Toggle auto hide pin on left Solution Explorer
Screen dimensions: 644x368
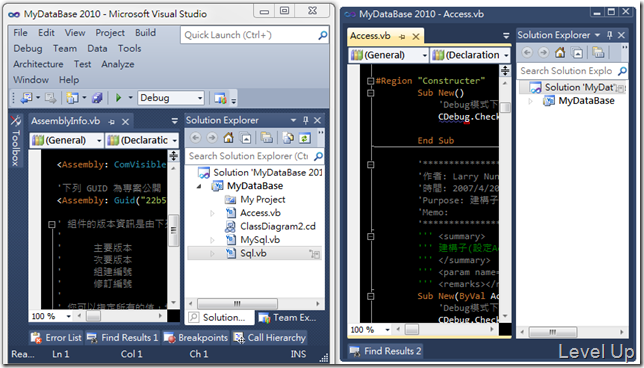(306, 120)
